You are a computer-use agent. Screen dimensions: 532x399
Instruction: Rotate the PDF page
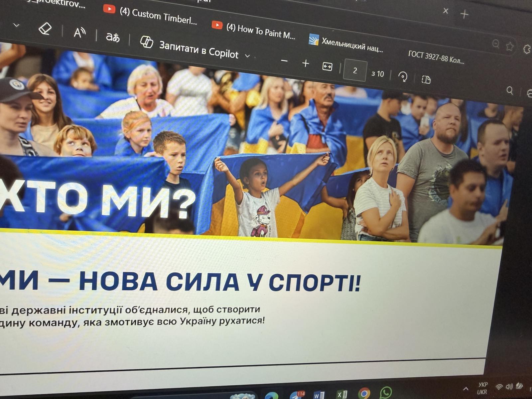403,77
